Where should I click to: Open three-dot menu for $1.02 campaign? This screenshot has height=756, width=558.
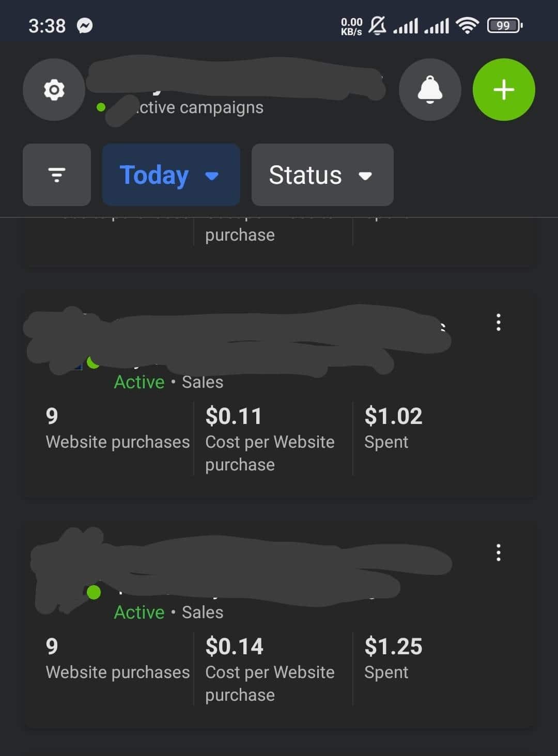click(x=498, y=322)
